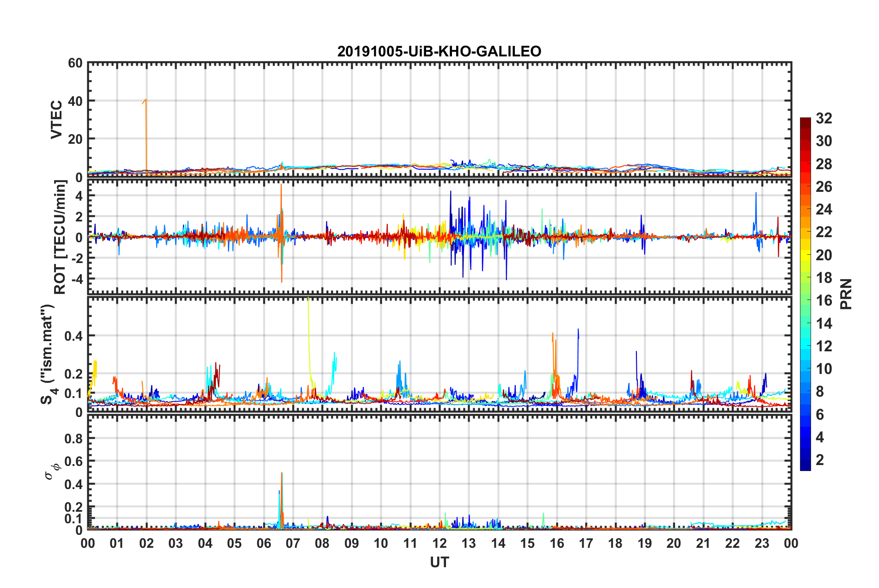Viewport: 879px width, 588px height.
Task: Click colorbar tick label 32
Action: pos(824,118)
